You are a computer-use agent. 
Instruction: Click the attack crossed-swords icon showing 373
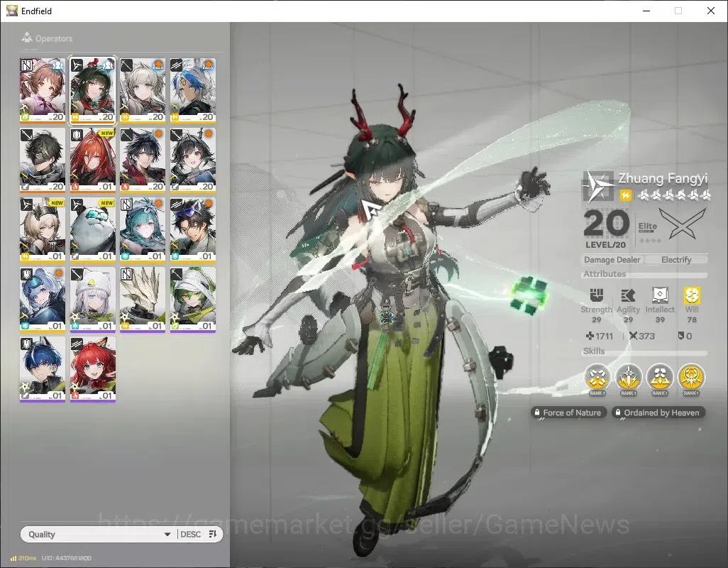pos(633,336)
